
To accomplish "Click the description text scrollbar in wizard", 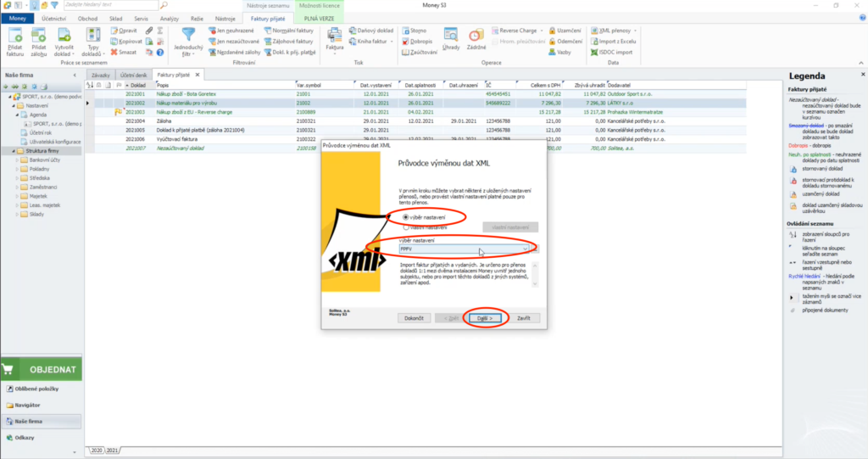I will (535, 274).
